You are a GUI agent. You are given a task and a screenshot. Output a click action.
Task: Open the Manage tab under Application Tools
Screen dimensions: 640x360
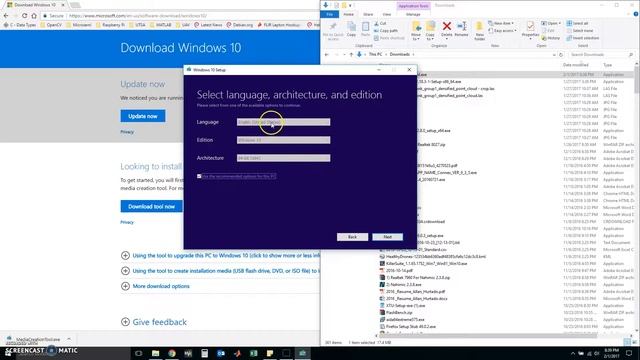coord(413,14)
